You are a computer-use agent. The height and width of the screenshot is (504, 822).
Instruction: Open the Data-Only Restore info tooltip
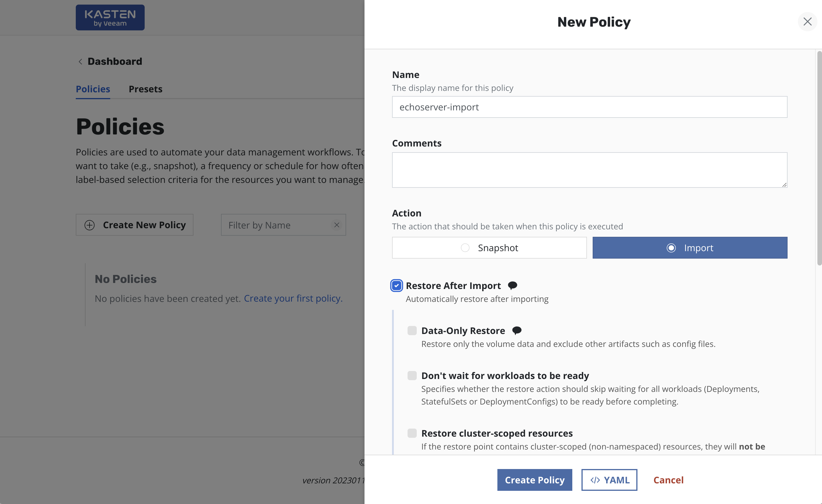[x=517, y=330]
